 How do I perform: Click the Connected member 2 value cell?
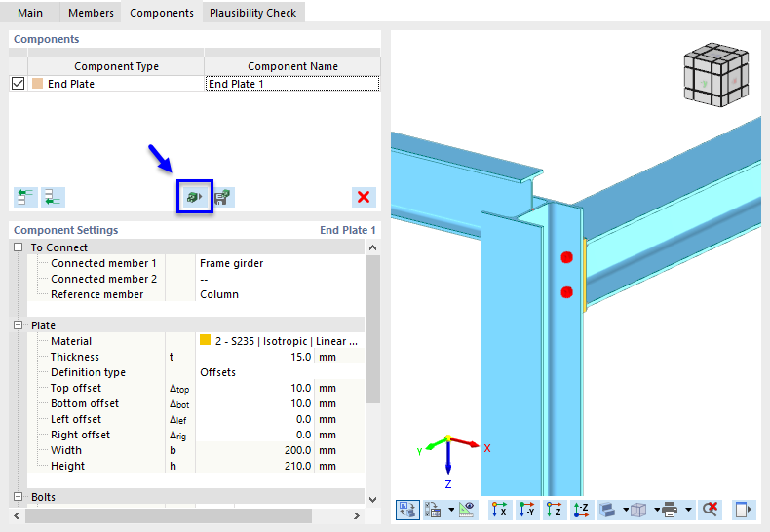click(280, 279)
